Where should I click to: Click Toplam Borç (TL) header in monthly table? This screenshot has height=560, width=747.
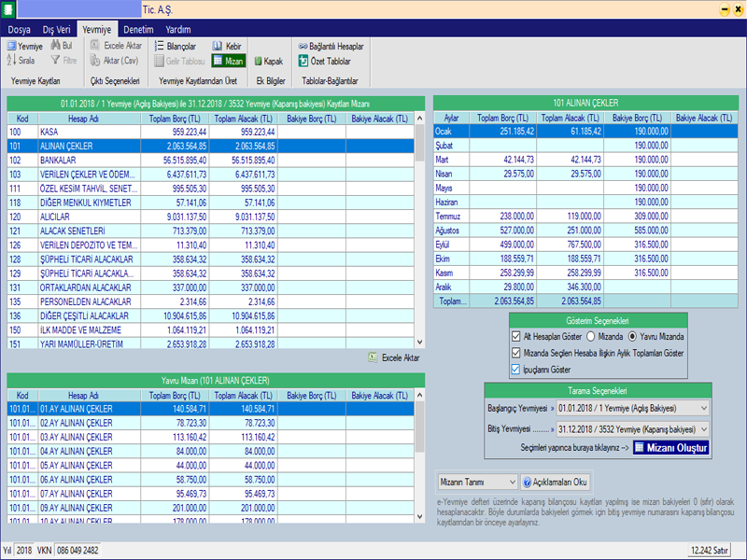502,118
